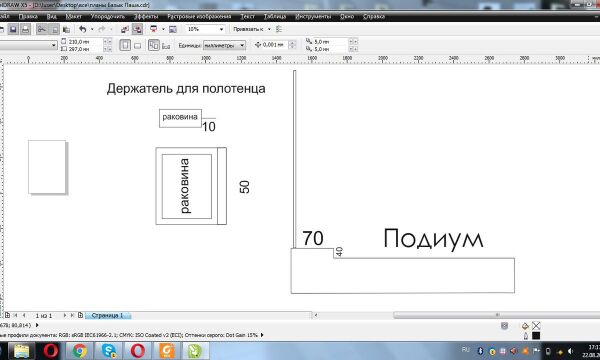Select the 'Подиум' text on canvas
This screenshot has height=360, width=600.
click(x=433, y=239)
